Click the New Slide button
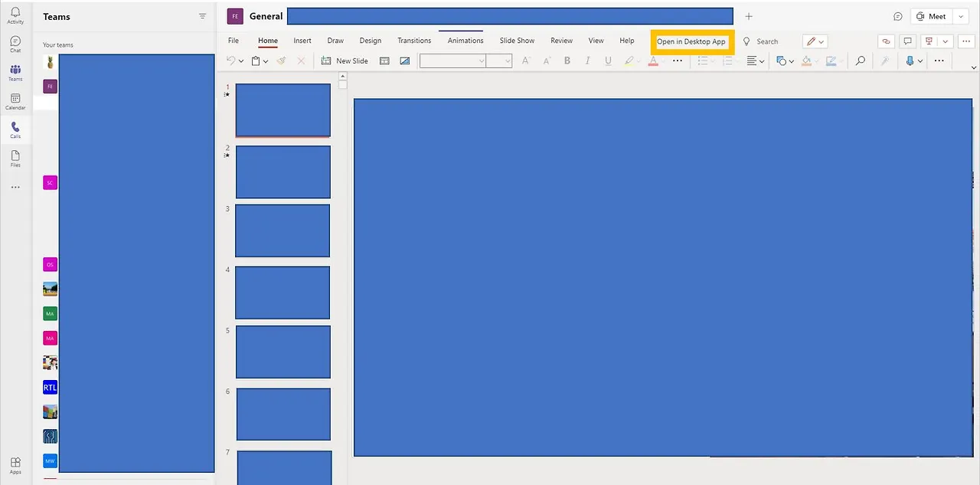 [x=345, y=61]
